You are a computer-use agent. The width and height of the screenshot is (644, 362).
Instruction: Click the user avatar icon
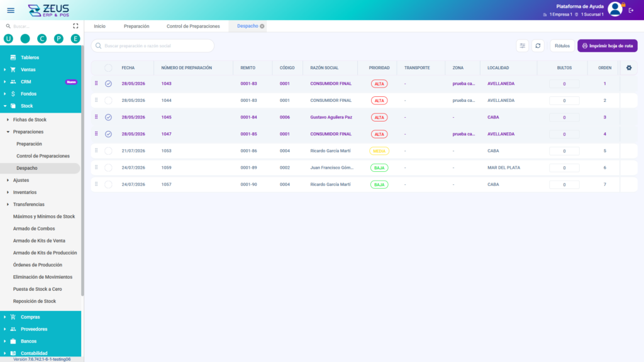(615, 9)
